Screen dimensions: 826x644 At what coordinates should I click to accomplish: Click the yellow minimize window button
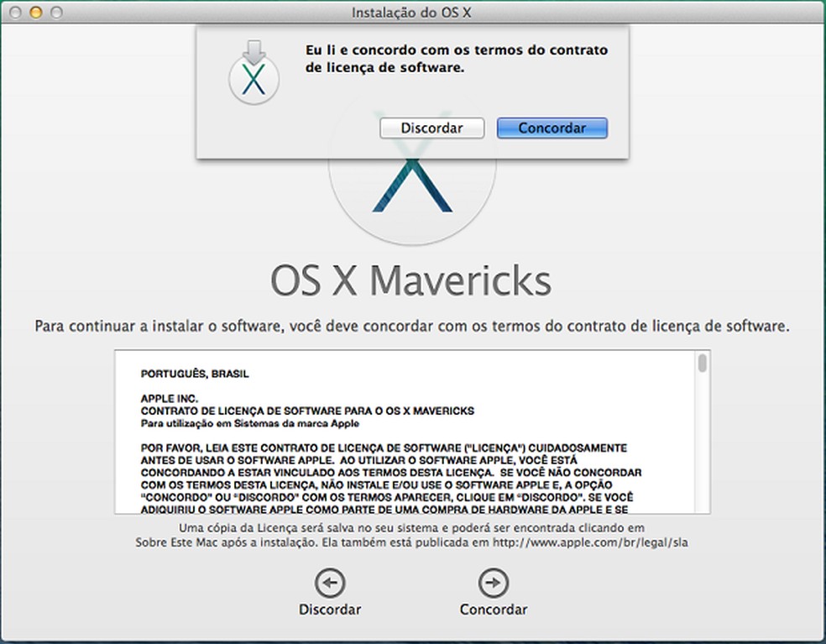click(x=36, y=12)
